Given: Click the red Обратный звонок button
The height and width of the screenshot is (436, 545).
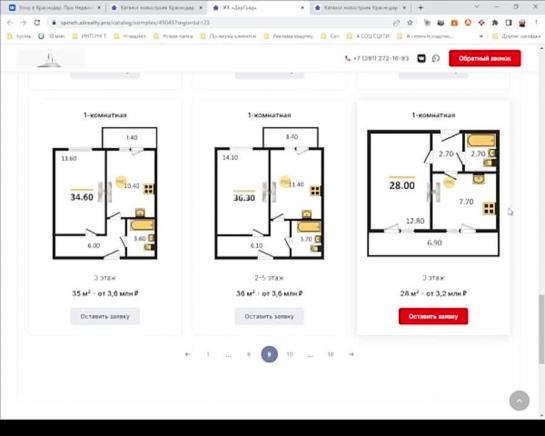Looking at the screenshot, I should point(485,58).
